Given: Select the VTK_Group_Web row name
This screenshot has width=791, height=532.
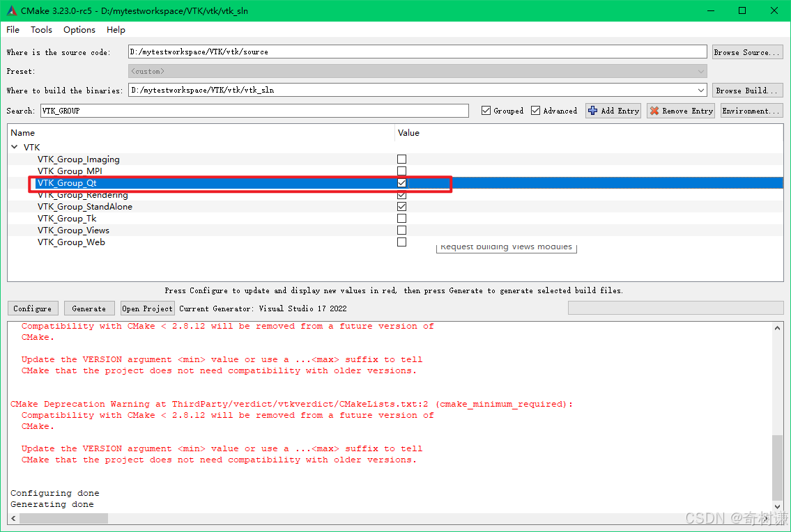Looking at the screenshot, I should [72, 242].
